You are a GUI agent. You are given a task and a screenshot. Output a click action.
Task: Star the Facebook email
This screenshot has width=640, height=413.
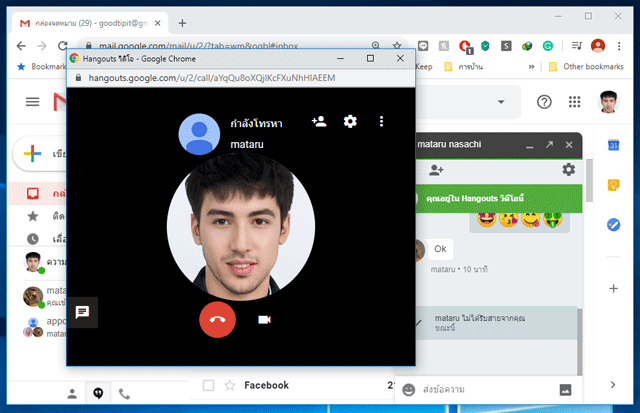(230, 385)
